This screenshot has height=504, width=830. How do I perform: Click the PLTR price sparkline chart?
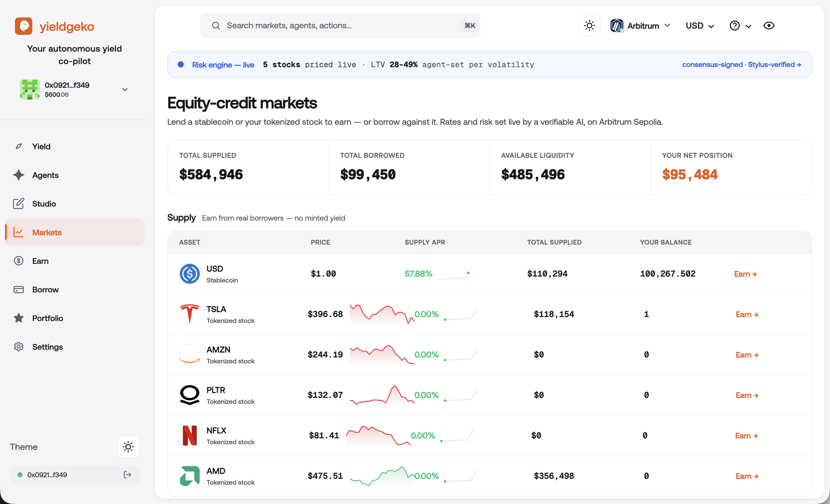point(382,395)
